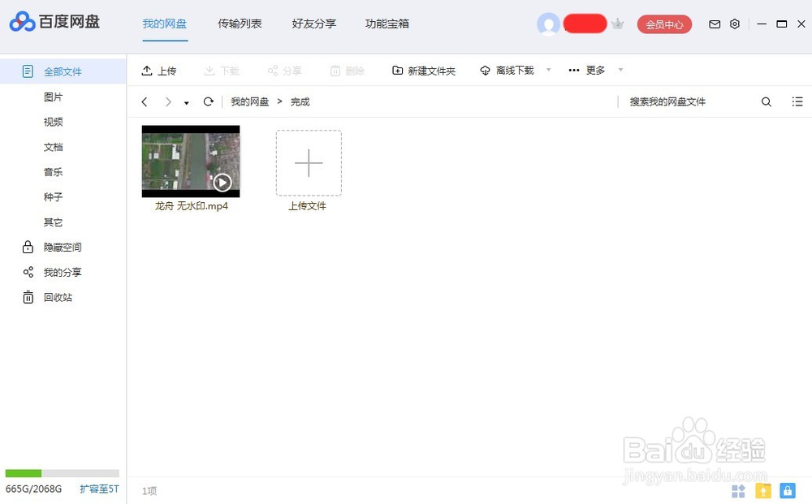Click the blue lock icon at bottom
This screenshot has width=812, height=504.
tap(787, 490)
